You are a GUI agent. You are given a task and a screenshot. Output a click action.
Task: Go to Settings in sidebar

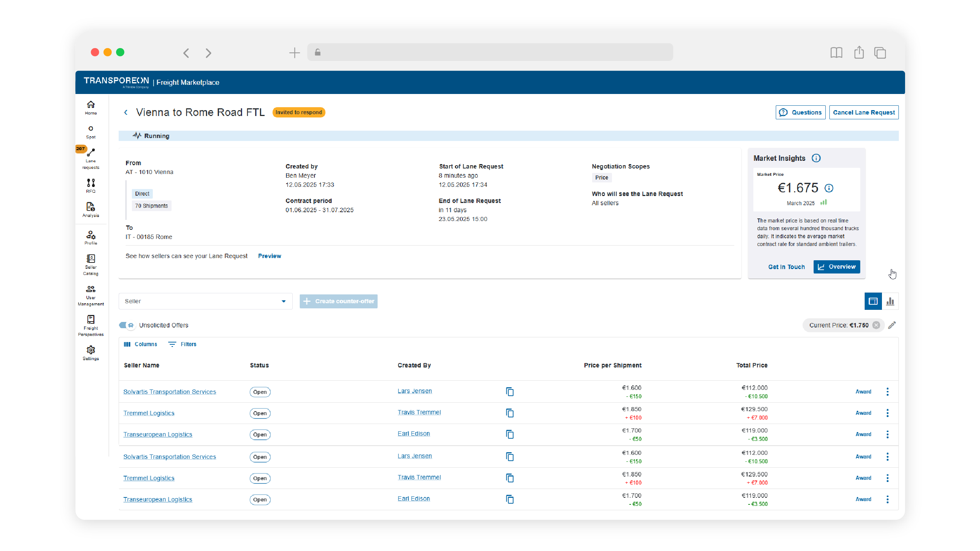point(90,353)
